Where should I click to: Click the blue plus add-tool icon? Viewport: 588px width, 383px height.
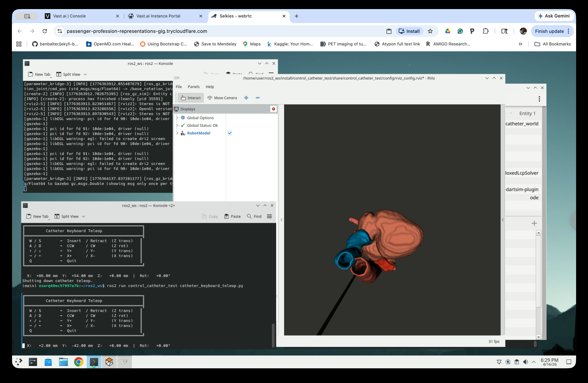click(246, 98)
